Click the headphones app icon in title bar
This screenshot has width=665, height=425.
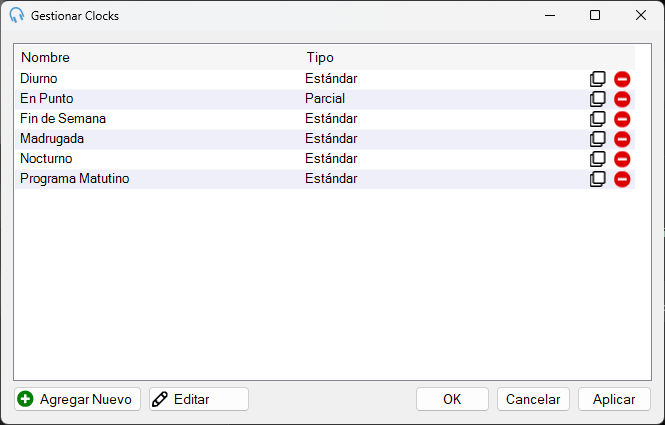pos(17,15)
